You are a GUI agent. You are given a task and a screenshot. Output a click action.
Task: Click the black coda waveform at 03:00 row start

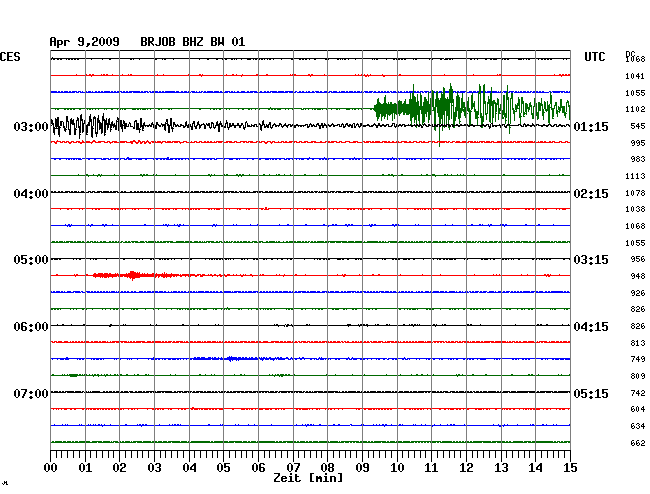click(x=89, y=125)
